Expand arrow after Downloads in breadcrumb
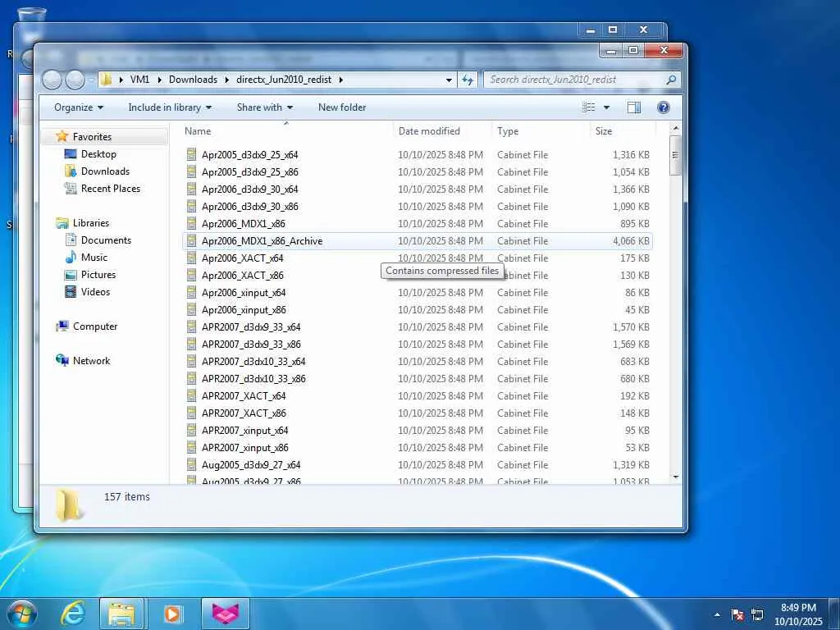840x630 pixels. tap(226, 80)
